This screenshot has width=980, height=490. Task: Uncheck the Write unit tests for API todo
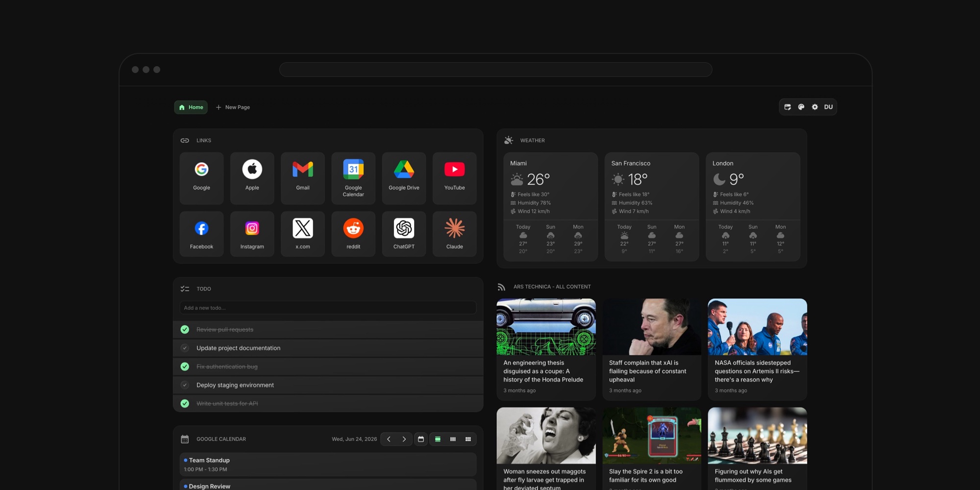pyautogui.click(x=185, y=403)
